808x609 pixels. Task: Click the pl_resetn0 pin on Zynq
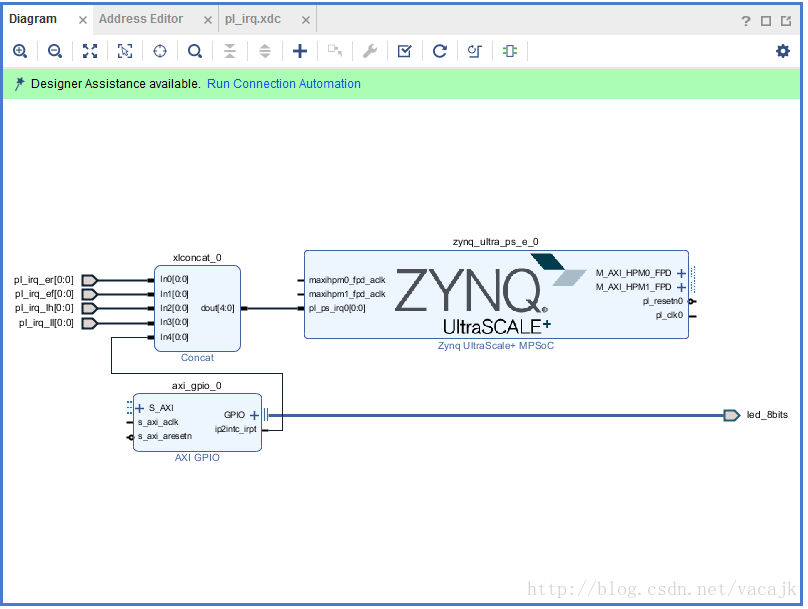(x=663, y=301)
